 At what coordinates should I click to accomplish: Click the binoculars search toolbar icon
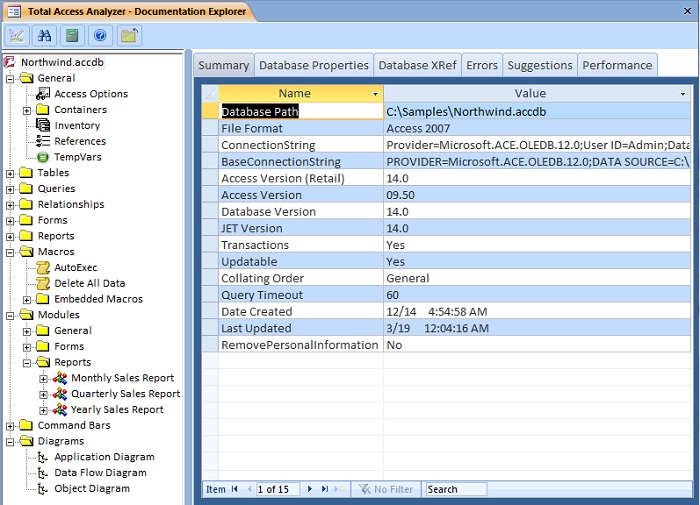point(44,35)
